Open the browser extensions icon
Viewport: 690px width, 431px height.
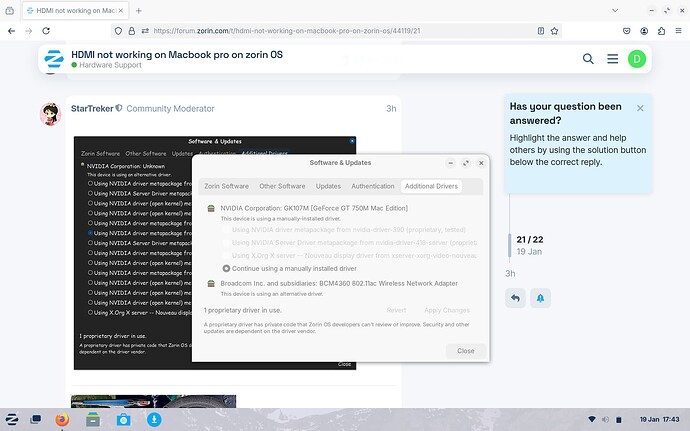click(x=661, y=31)
